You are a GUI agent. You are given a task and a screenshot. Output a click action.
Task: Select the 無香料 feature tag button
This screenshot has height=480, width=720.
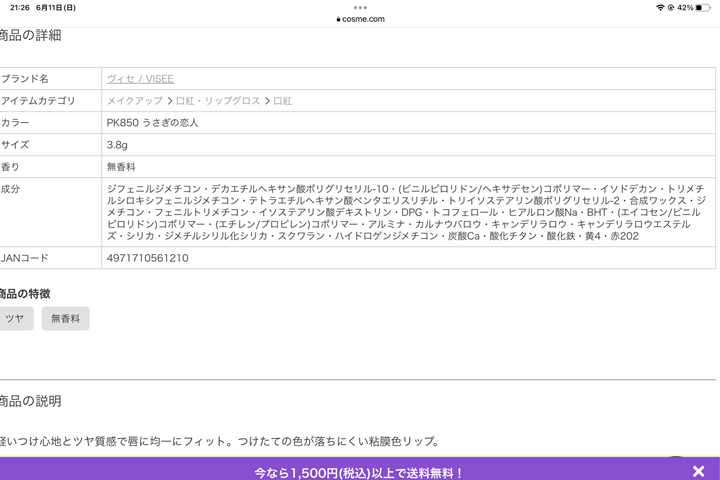(x=65, y=318)
